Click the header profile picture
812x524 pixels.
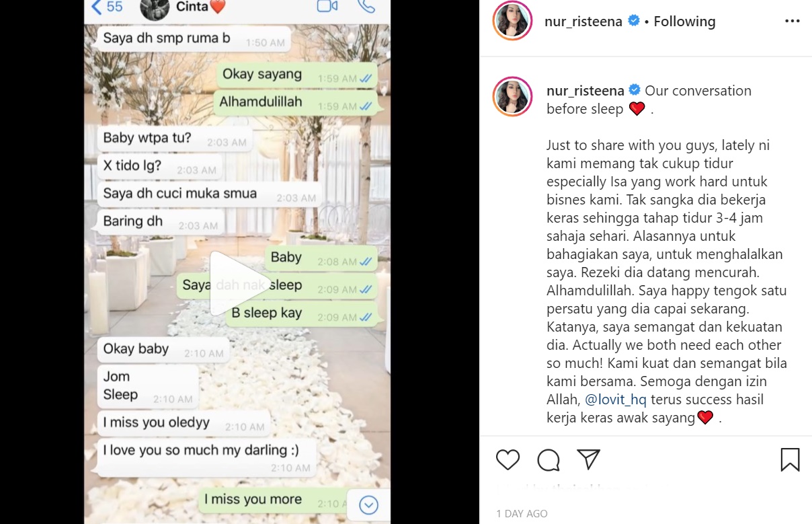(512, 22)
